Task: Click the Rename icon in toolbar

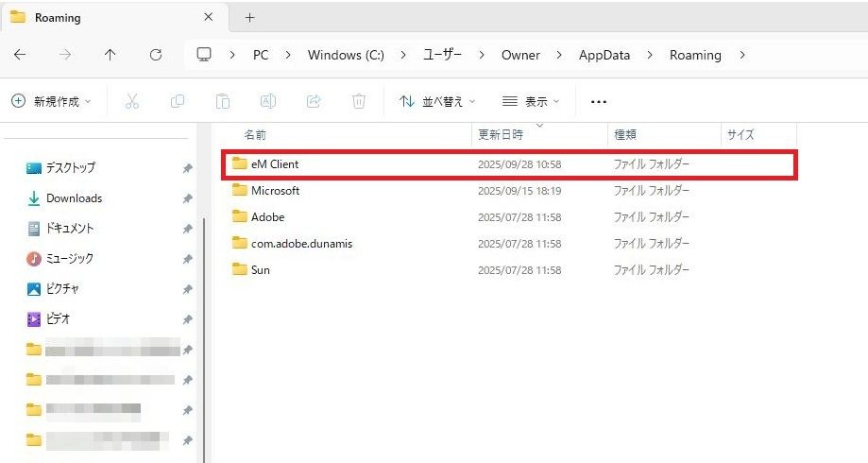Action: tap(268, 101)
